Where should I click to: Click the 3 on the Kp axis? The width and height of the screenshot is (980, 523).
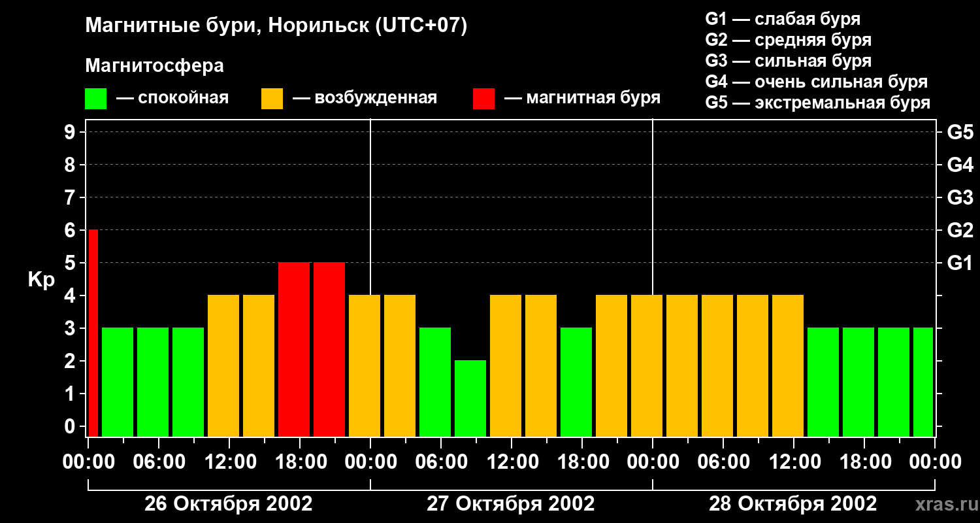(x=71, y=328)
